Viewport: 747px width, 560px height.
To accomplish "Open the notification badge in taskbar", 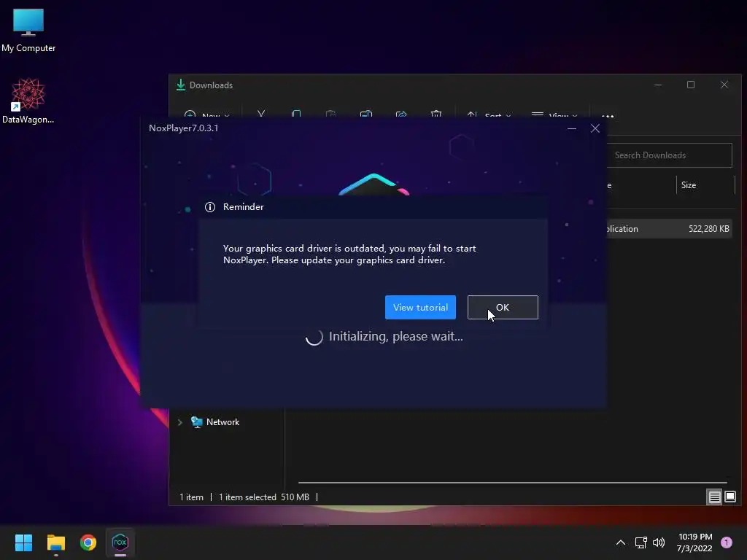I will [x=727, y=542].
